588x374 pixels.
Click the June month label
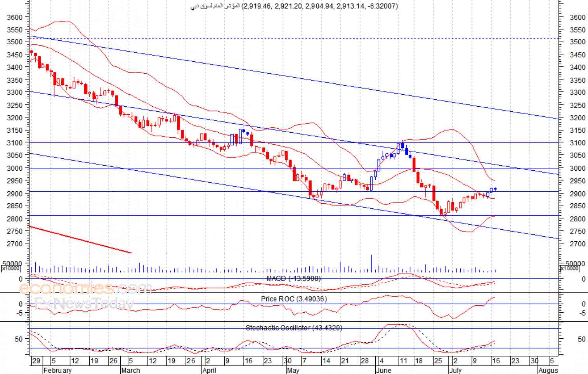[x=383, y=371]
